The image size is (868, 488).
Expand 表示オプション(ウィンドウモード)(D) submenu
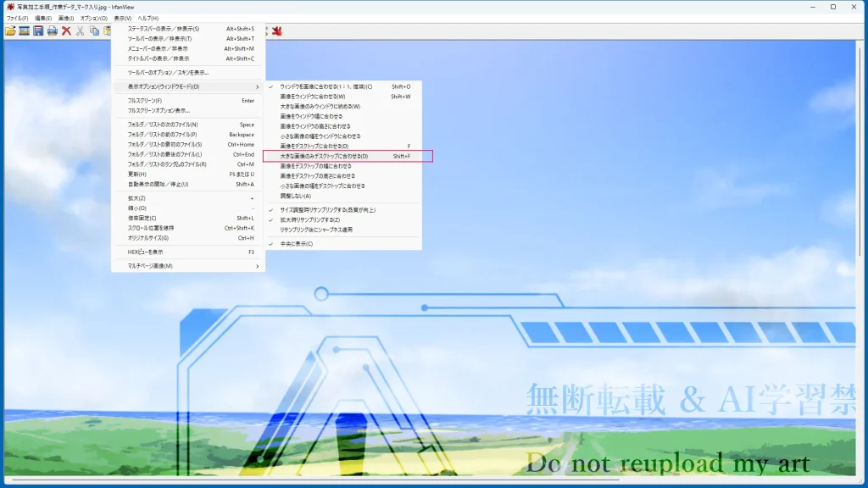188,87
